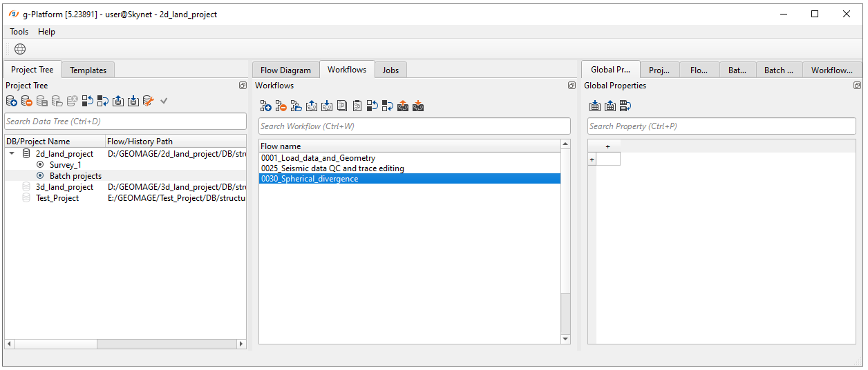Click the plus button on the properties row

click(592, 160)
